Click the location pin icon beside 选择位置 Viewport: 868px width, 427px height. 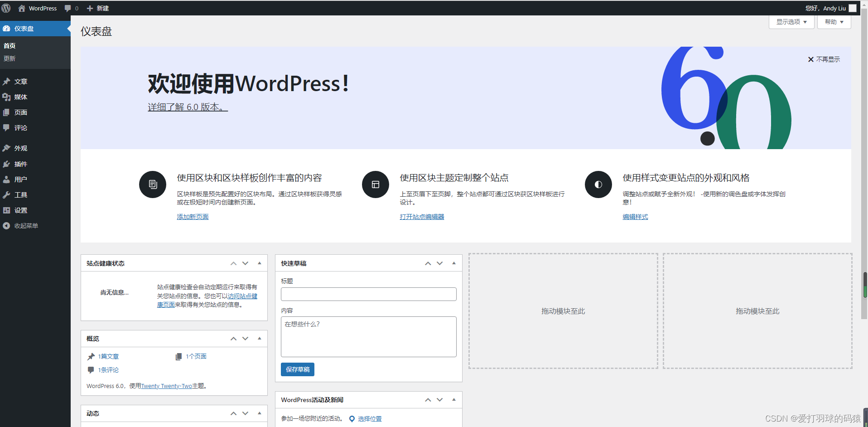352,419
